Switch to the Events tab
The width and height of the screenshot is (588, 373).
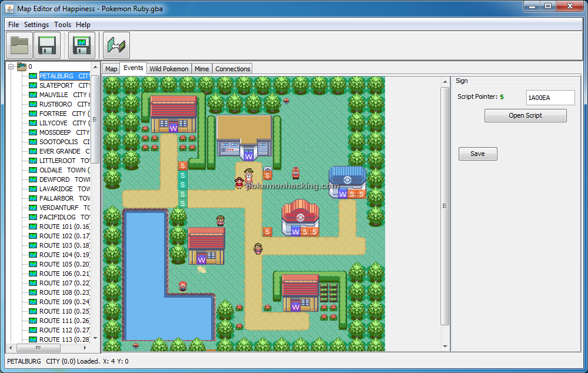(x=133, y=68)
